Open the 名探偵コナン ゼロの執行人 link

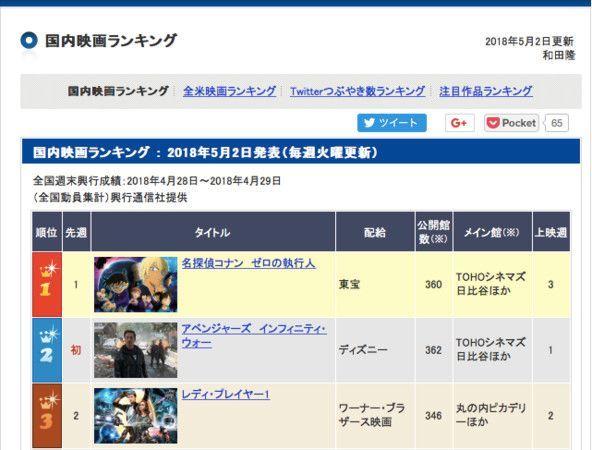pyautogui.click(x=248, y=263)
